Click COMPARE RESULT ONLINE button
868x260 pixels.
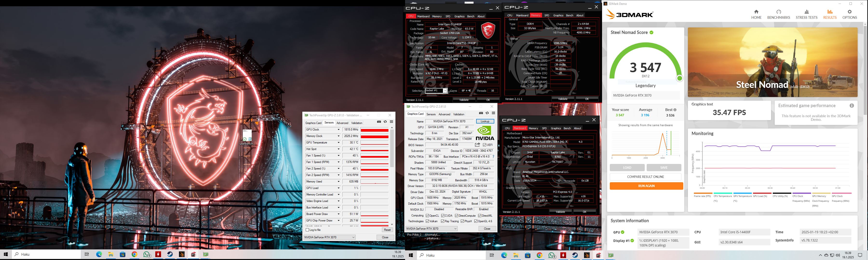click(x=645, y=177)
